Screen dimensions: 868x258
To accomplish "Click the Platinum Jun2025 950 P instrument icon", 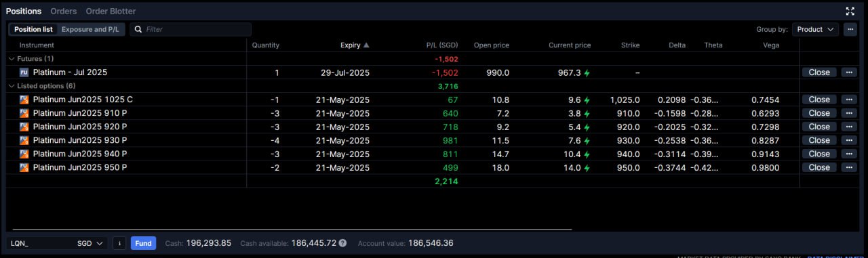I will 24,167.
